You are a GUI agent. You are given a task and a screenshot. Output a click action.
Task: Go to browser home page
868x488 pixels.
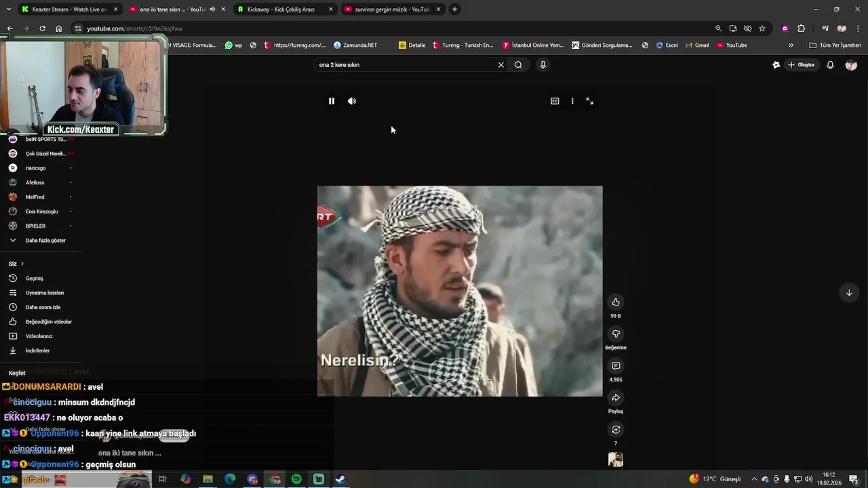tap(58, 28)
